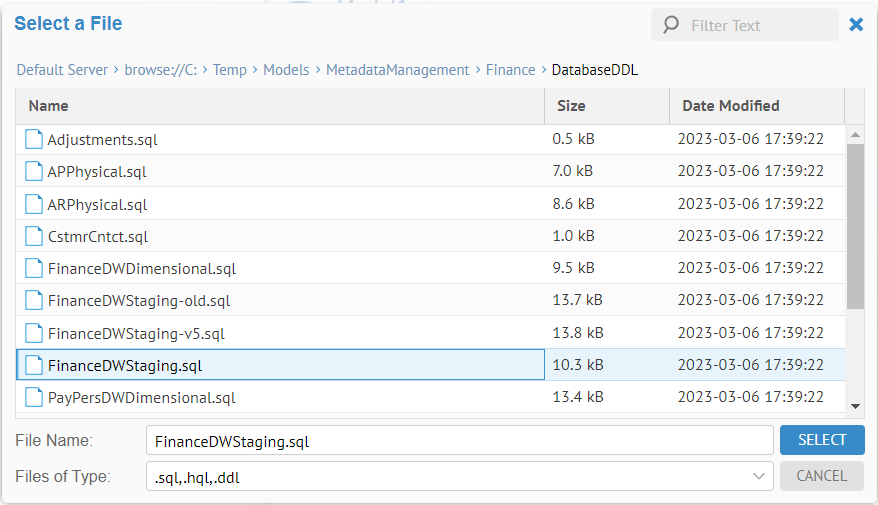Click the file icon beside APPhysical.sql

click(x=34, y=172)
